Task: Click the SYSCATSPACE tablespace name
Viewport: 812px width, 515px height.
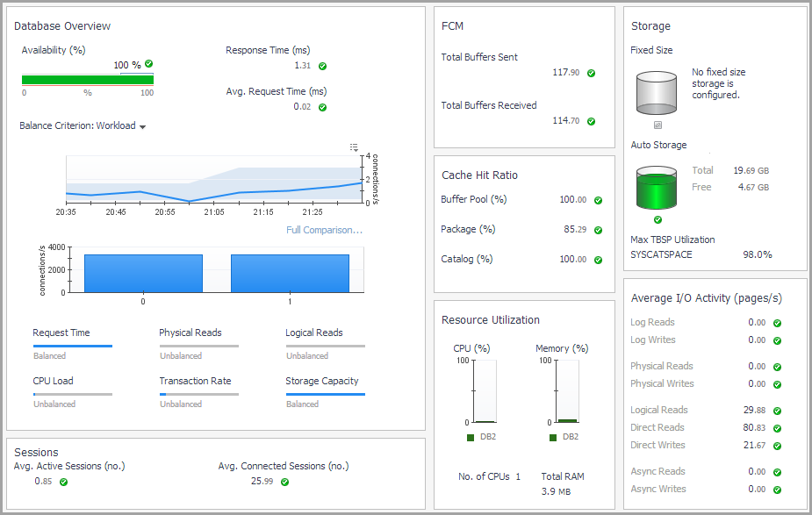Action: [661, 254]
